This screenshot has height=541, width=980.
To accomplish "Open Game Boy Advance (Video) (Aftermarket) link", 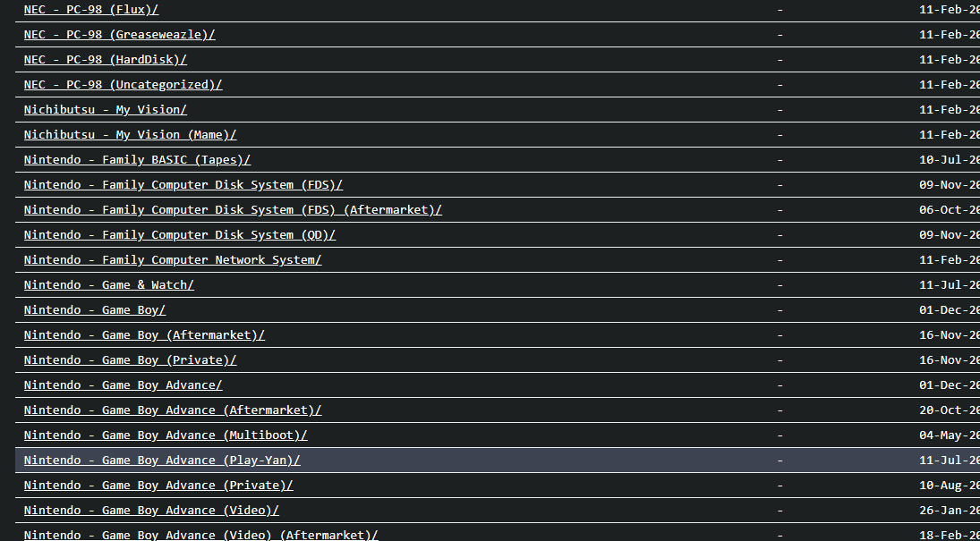I will coord(201,535).
